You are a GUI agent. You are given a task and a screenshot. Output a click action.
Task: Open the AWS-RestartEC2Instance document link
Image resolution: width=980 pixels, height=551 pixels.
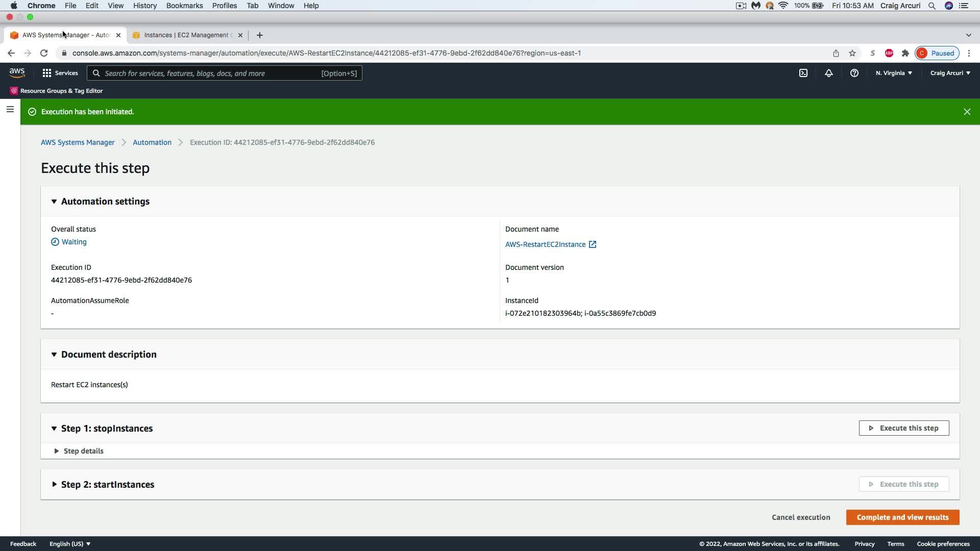coord(545,244)
